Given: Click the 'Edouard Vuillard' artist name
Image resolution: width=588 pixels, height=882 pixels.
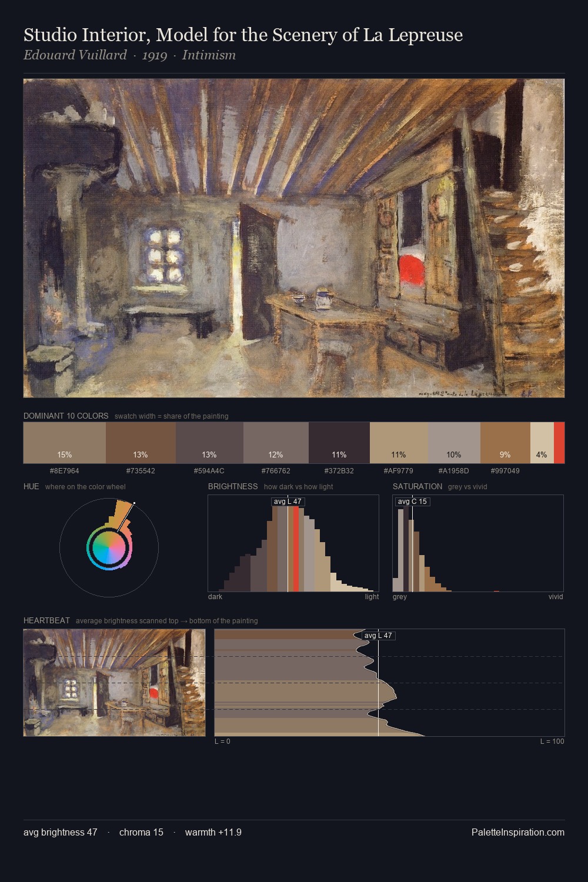Looking at the screenshot, I should pos(75,55).
